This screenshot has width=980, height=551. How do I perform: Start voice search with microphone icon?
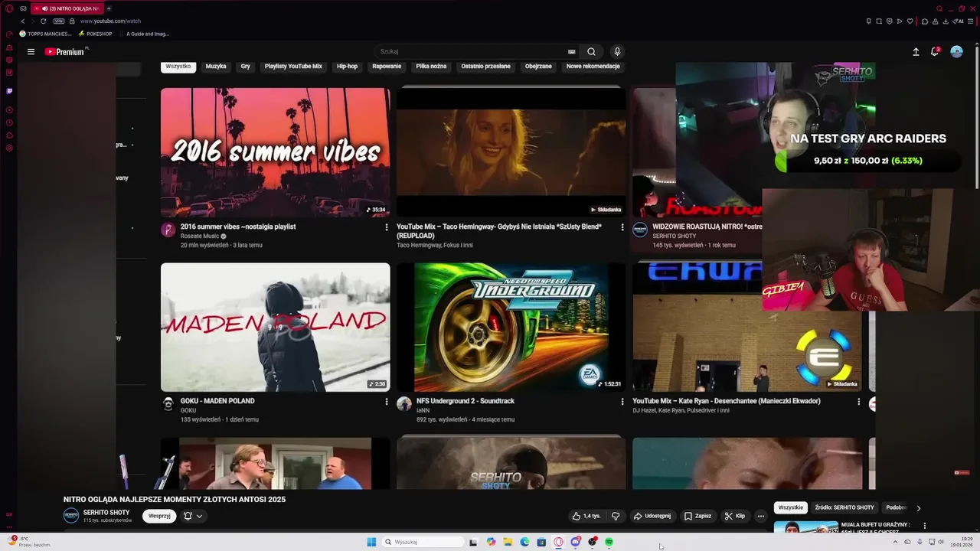[617, 52]
